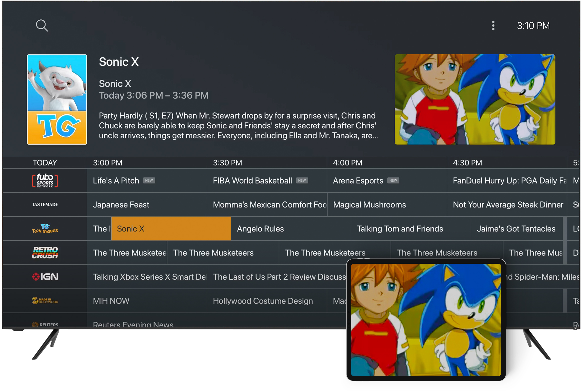Click the search magnifier icon

42,25
